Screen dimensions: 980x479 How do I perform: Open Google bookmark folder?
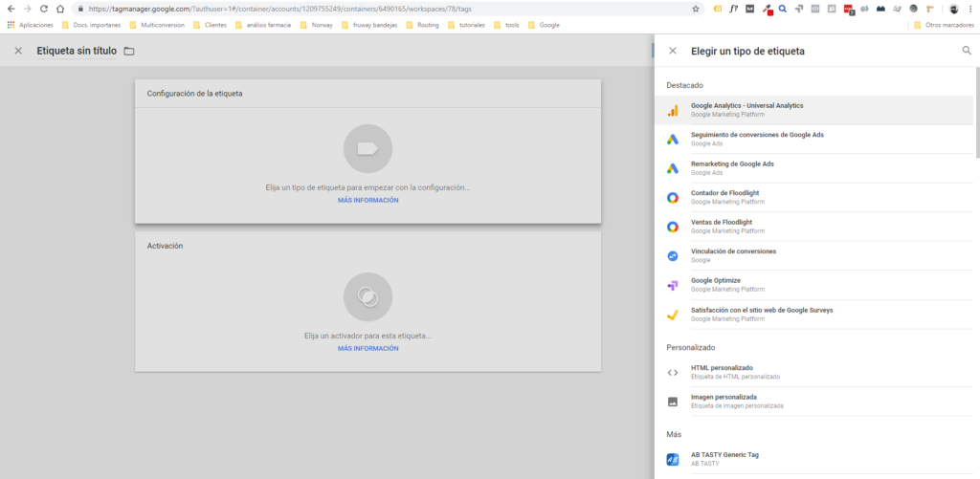544,25
